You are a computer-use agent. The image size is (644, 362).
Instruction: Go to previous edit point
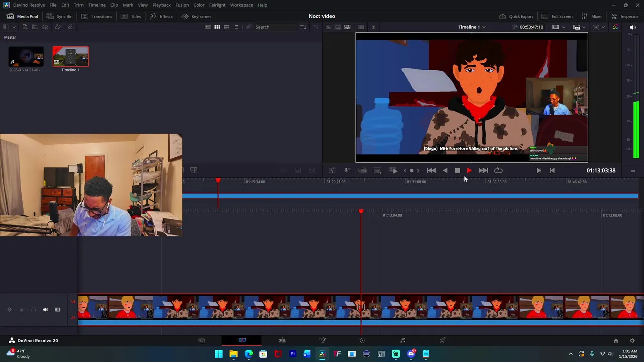(552, 170)
